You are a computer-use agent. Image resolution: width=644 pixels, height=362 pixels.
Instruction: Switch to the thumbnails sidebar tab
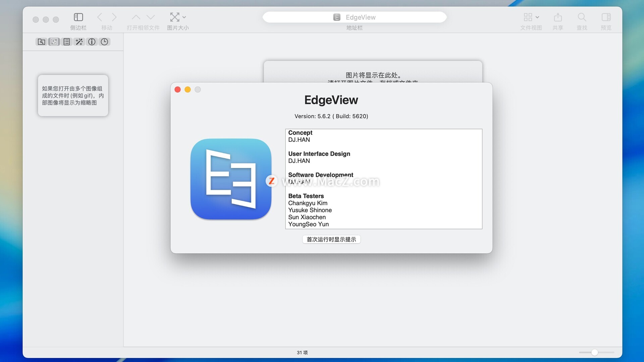(x=54, y=42)
